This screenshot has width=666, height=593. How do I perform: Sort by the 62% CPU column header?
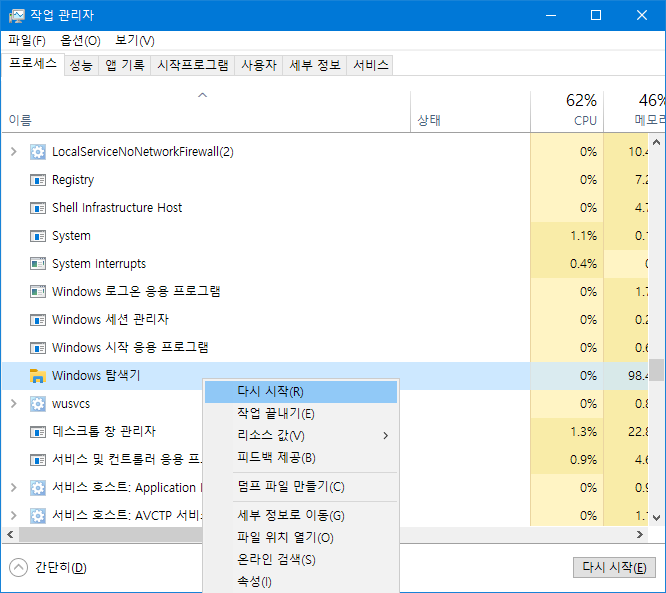(x=567, y=112)
